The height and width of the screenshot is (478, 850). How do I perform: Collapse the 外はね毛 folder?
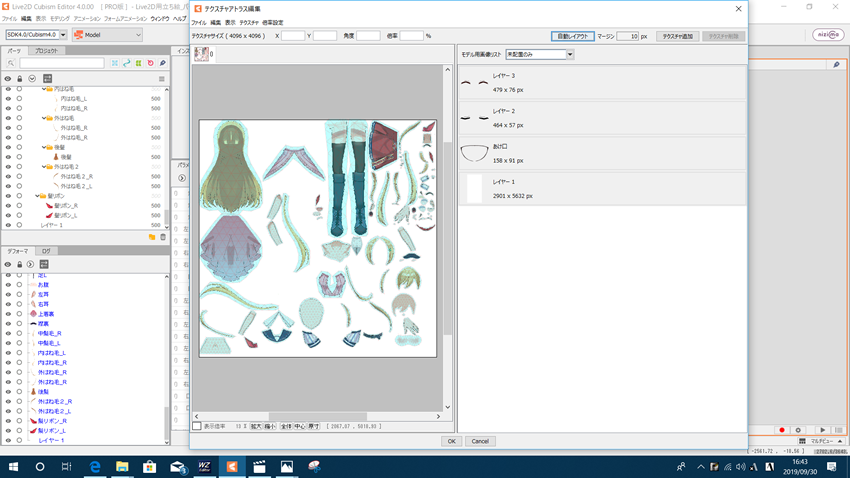point(44,118)
